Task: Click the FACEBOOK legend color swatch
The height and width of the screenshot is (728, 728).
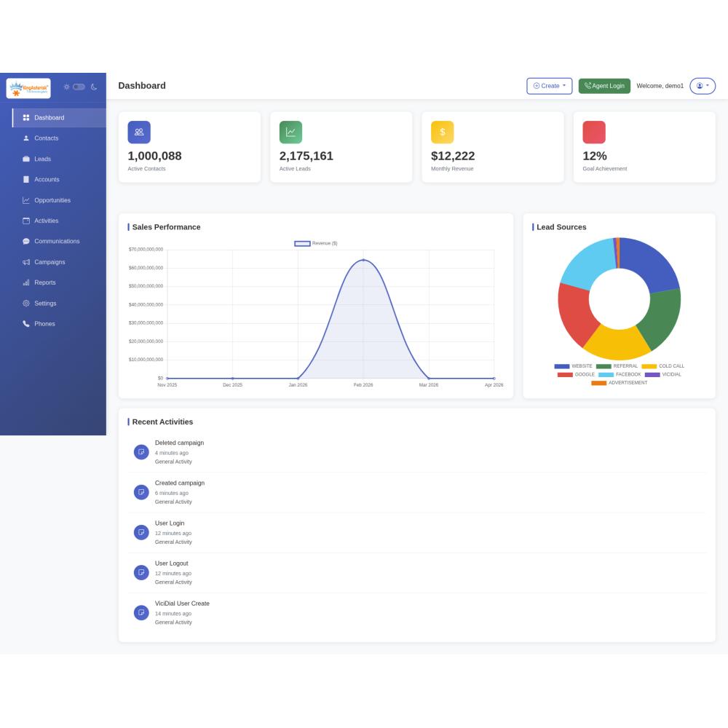Action: [606, 374]
